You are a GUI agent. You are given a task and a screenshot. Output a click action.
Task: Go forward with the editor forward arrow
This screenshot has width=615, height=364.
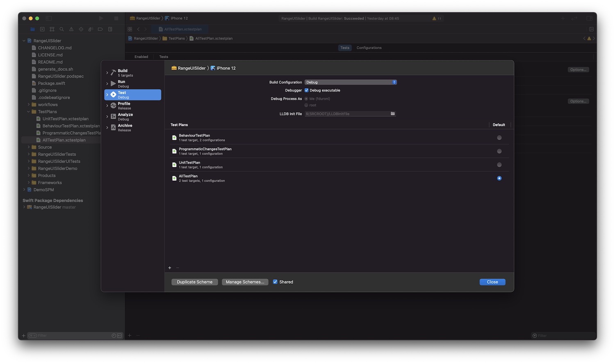(146, 29)
